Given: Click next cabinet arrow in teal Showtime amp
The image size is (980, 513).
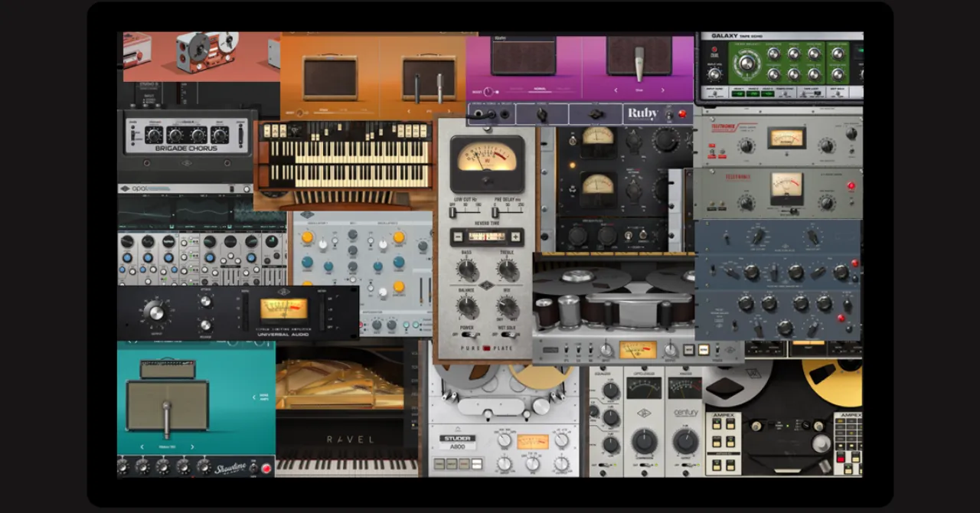Looking at the screenshot, I should click(191, 447).
